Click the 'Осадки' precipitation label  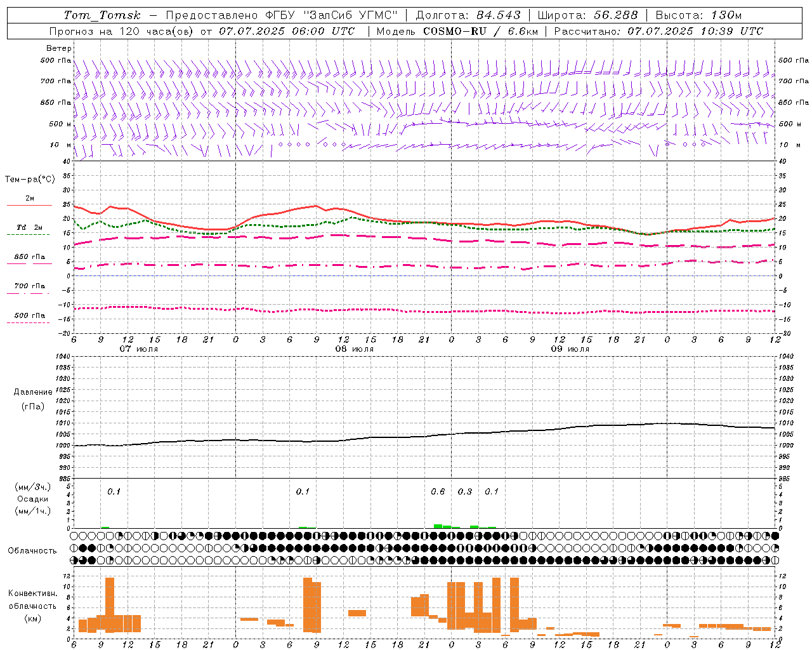(33, 499)
